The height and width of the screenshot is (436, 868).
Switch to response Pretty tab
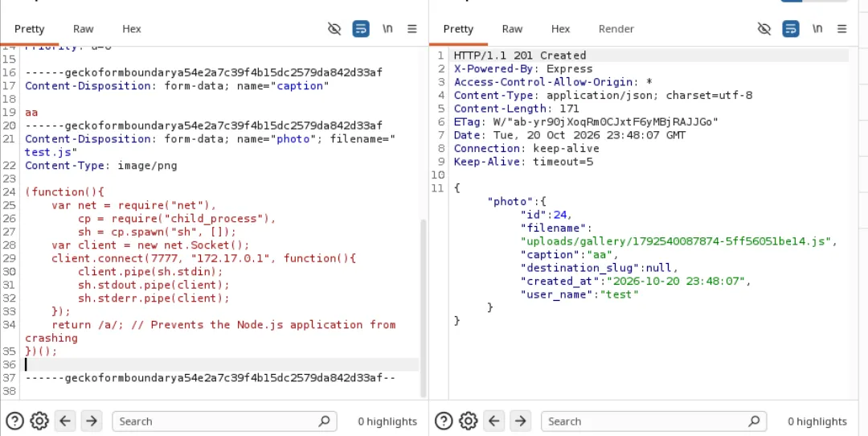pyautogui.click(x=458, y=29)
